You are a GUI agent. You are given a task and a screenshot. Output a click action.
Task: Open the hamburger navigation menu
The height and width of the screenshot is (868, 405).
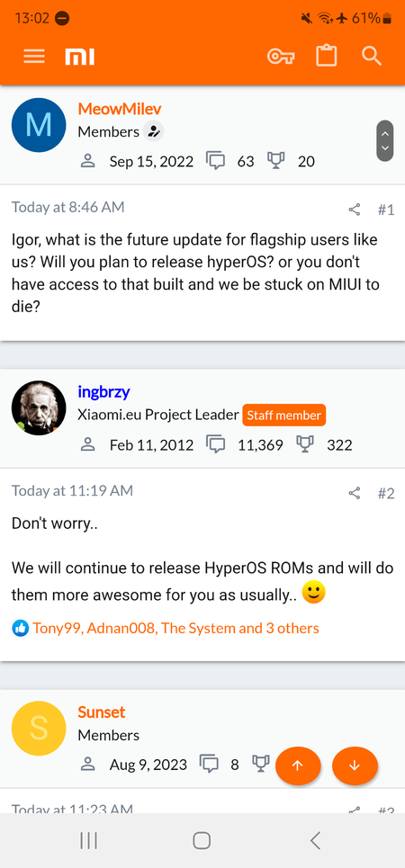[x=34, y=57]
